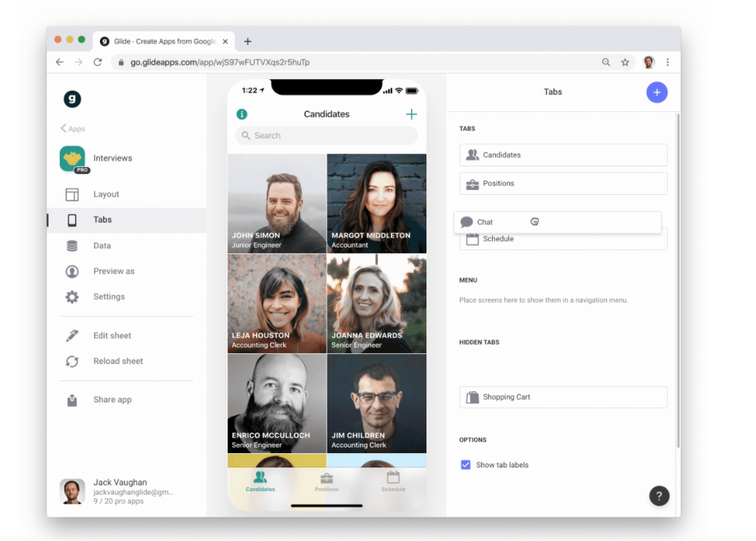
Task: Close the Glide browser tab
Action: tap(225, 41)
